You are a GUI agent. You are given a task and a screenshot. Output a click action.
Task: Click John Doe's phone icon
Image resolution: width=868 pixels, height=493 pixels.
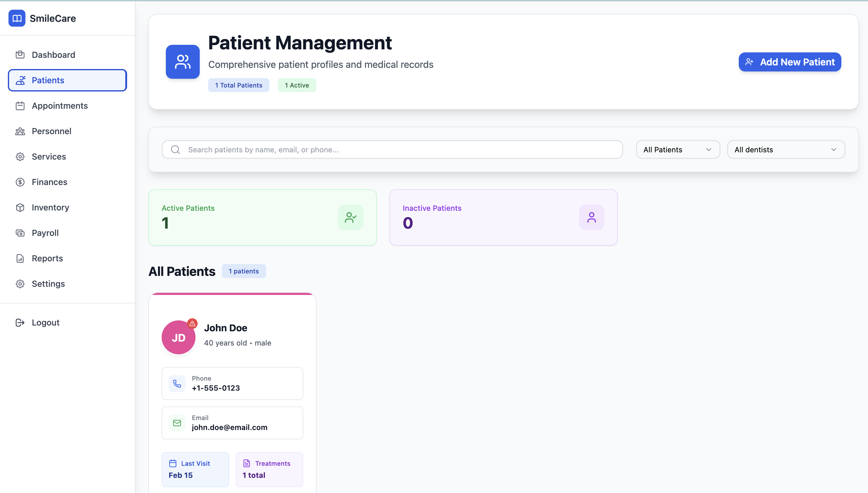pyautogui.click(x=177, y=384)
